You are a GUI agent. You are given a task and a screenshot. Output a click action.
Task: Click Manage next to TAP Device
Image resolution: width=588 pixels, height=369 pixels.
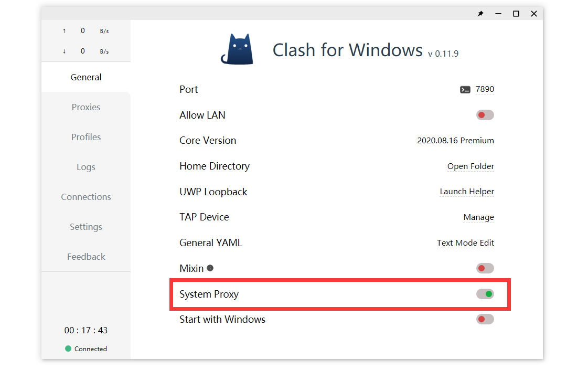click(479, 217)
